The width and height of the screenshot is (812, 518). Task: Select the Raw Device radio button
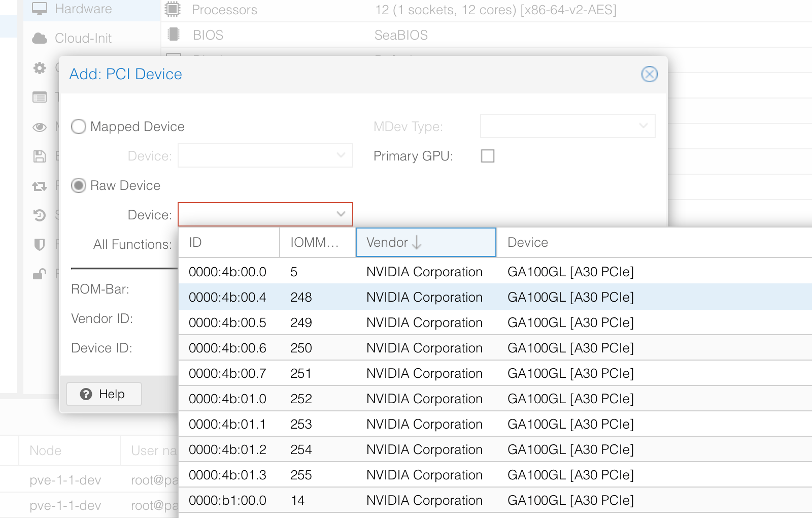(79, 185)
